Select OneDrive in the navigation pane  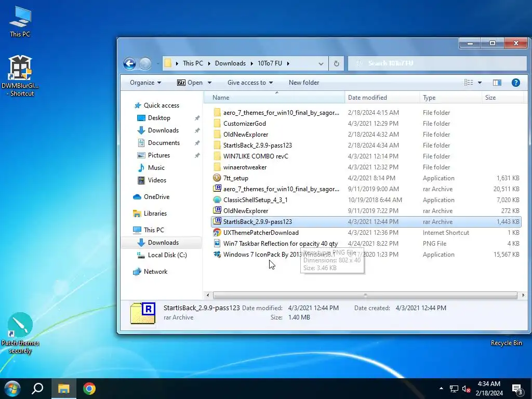click(x=151, y=197)
